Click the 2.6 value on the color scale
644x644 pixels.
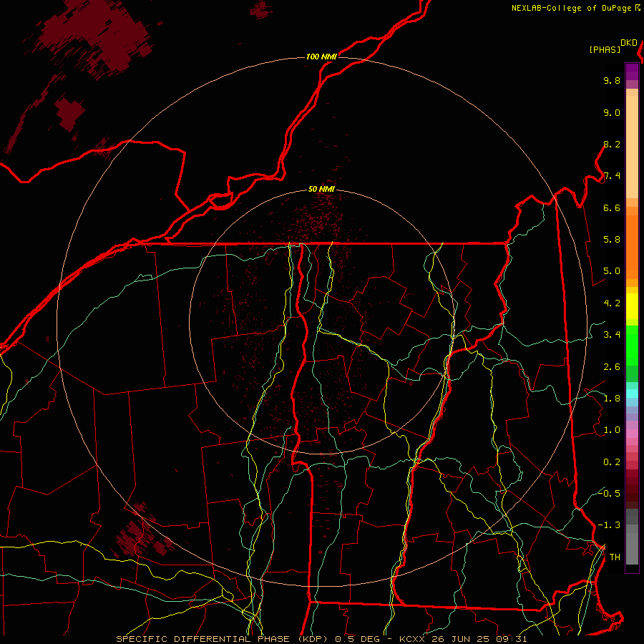[612, 367]
